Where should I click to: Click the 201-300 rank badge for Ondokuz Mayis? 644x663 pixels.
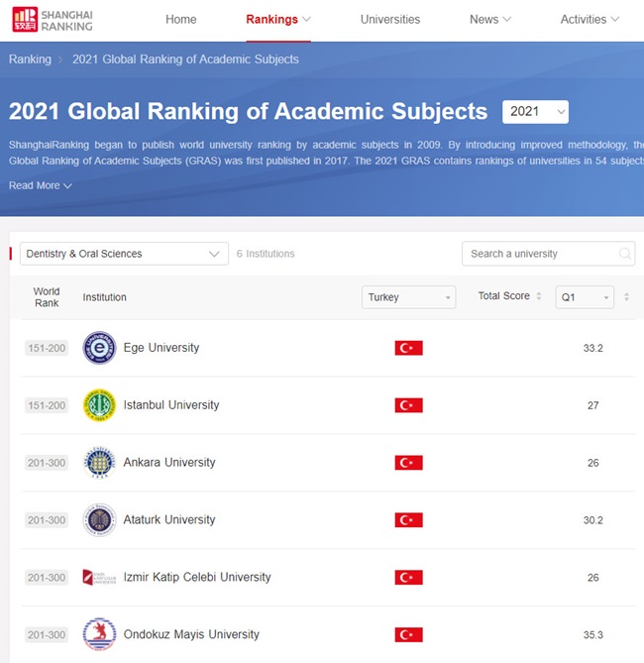coord(47,634)
